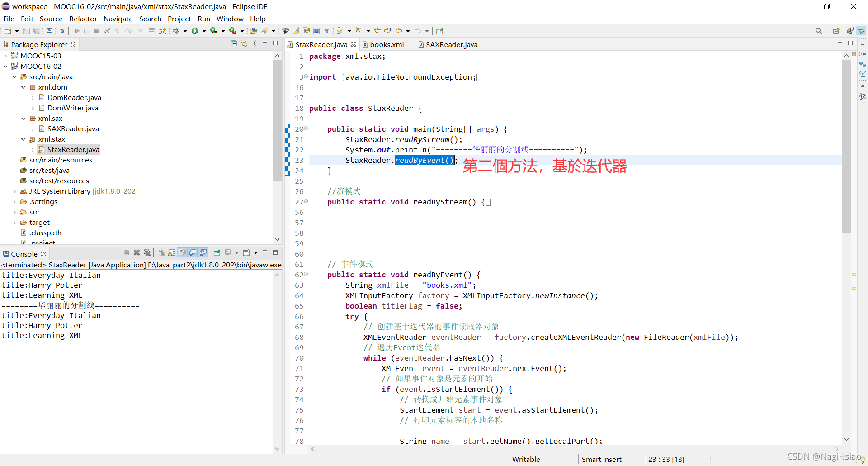The height and width of the screenshot is (466, 868).
Task: Click the Forward navigation arrow
Action: 418,31
